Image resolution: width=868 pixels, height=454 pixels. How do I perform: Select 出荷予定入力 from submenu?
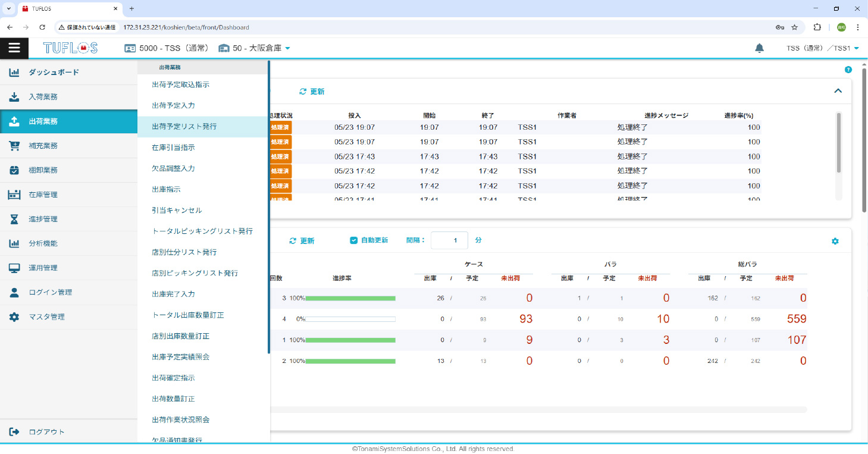click(173, 105)
